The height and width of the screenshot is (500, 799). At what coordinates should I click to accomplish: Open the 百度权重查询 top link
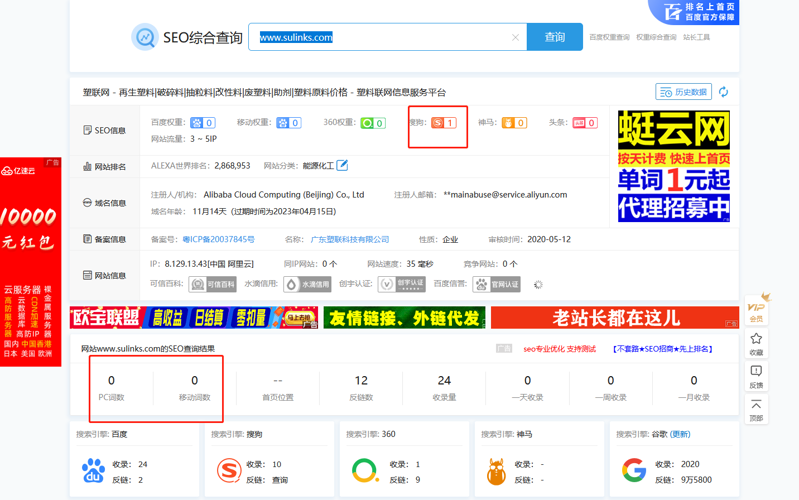[609, 38]
